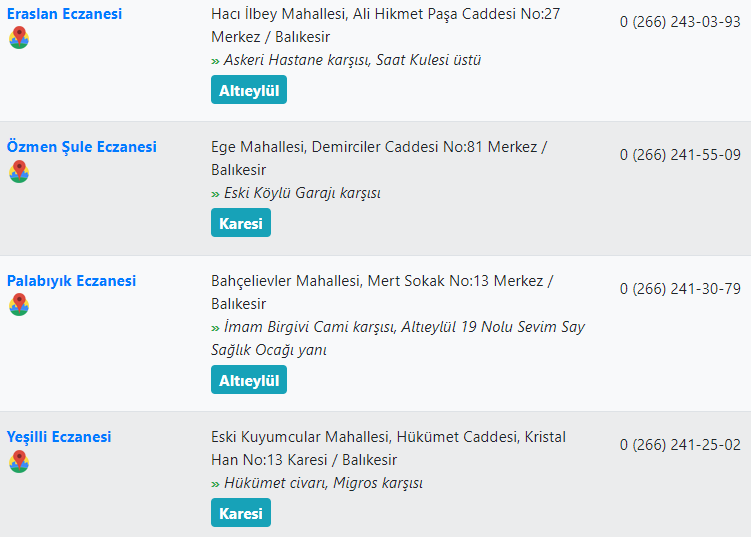Viewport: 751px width, 537px height.
Task: Click Karesi badge under Hükümet Caddesi address
Action: [x=241, y=513]
